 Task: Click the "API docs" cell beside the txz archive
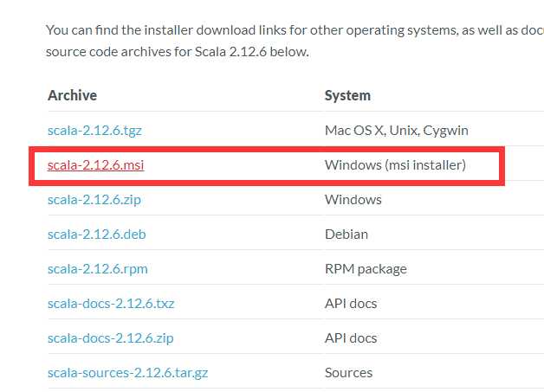point(350,304)
